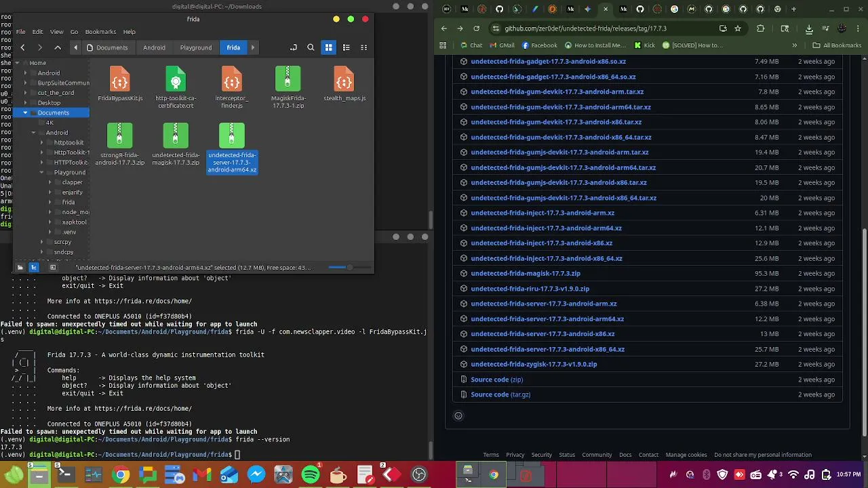Open file manager search
Image resolution: width=868 pixels, height=488 pixels.
pos(311,47)
